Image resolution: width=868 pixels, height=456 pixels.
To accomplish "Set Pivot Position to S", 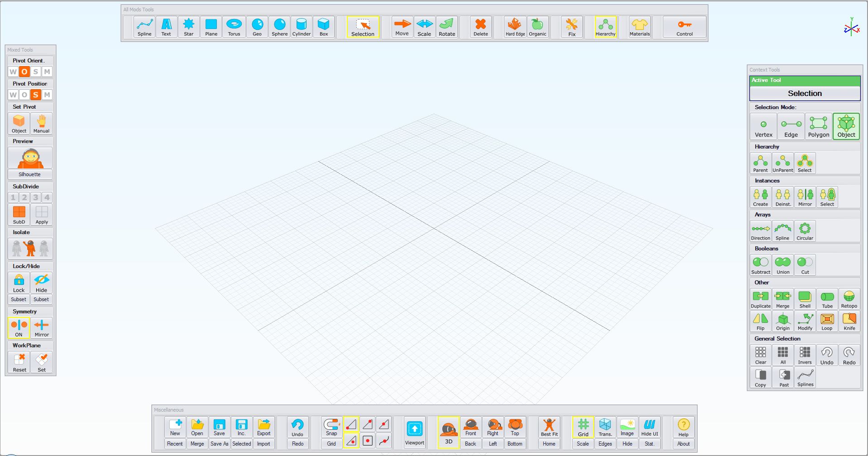I will pos(35,95).
